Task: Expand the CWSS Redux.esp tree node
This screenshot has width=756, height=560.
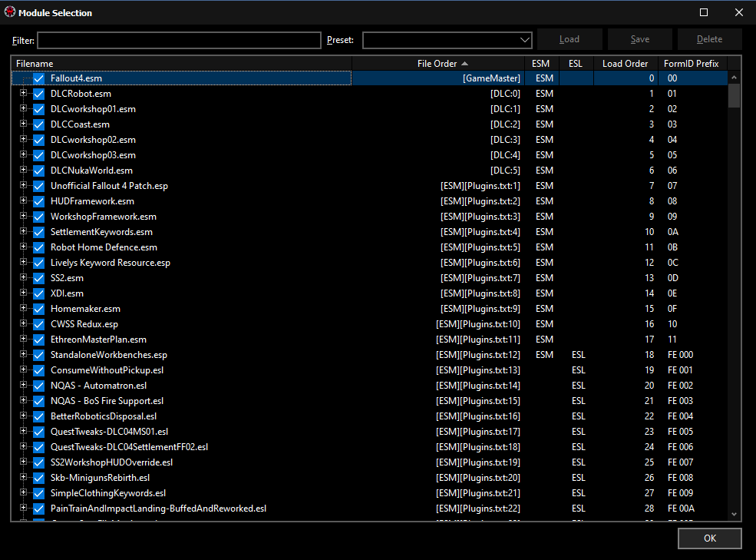Action: (23, 323)
